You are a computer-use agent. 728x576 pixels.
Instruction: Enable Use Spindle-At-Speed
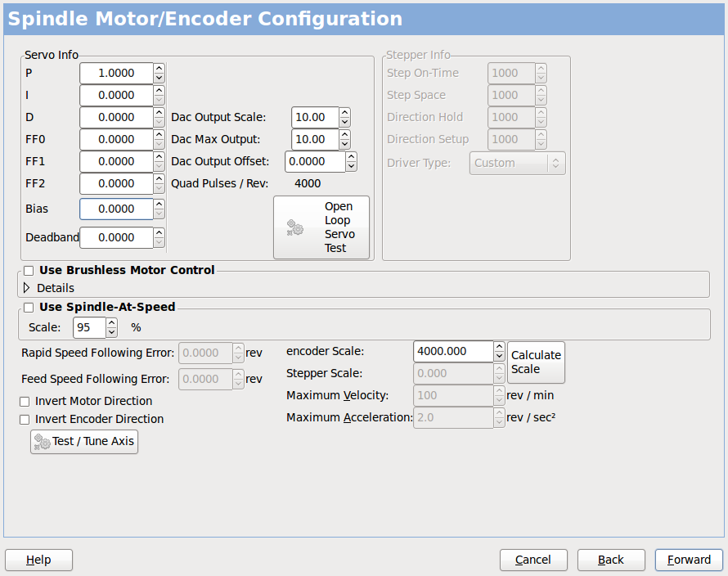point(29,308)
